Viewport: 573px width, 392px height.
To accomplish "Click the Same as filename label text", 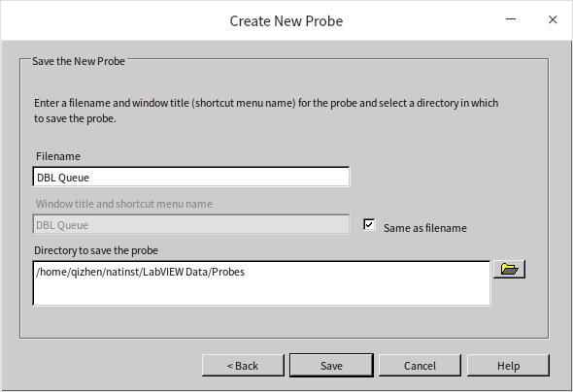I will [x=425, y=228].
